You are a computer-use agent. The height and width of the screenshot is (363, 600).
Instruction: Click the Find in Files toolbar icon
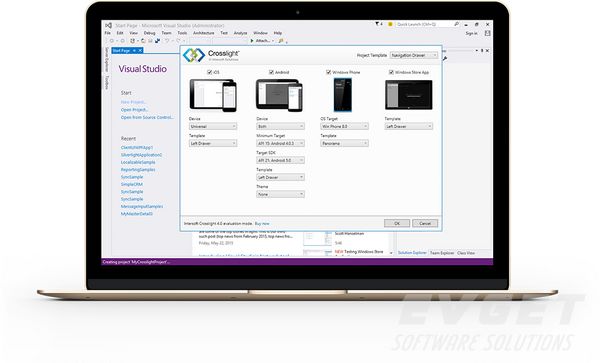pos(281,41)
